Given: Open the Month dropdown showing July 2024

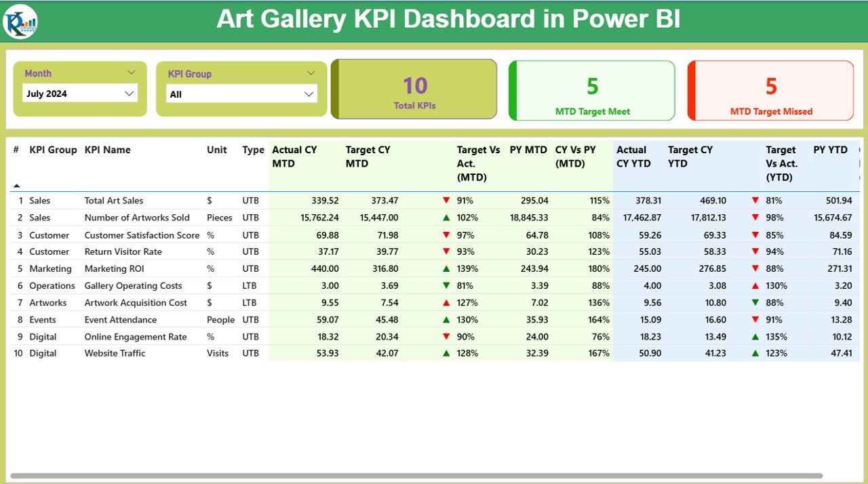Looking at the screenshot, I should (80, 94).
